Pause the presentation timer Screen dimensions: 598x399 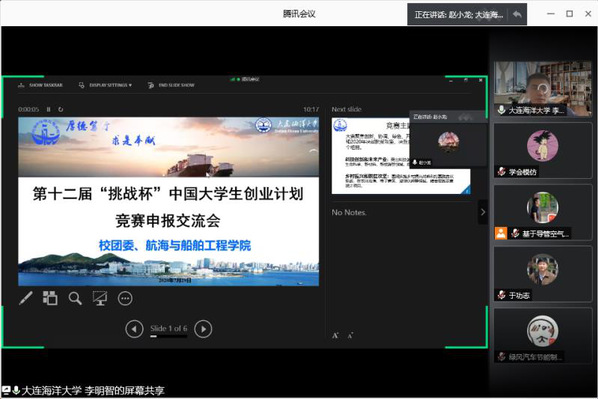pos(48,109)
